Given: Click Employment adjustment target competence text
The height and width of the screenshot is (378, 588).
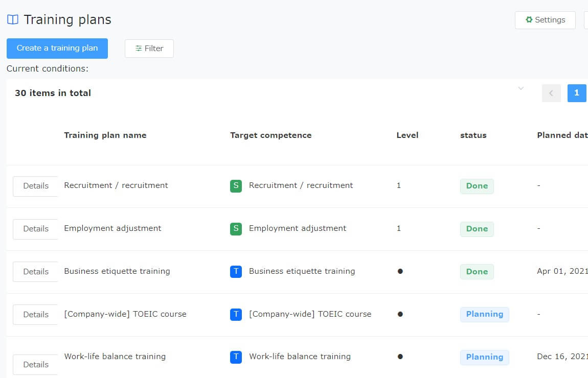Looking at the screenshot, I should pyautogui.click(x=298, y=228).
